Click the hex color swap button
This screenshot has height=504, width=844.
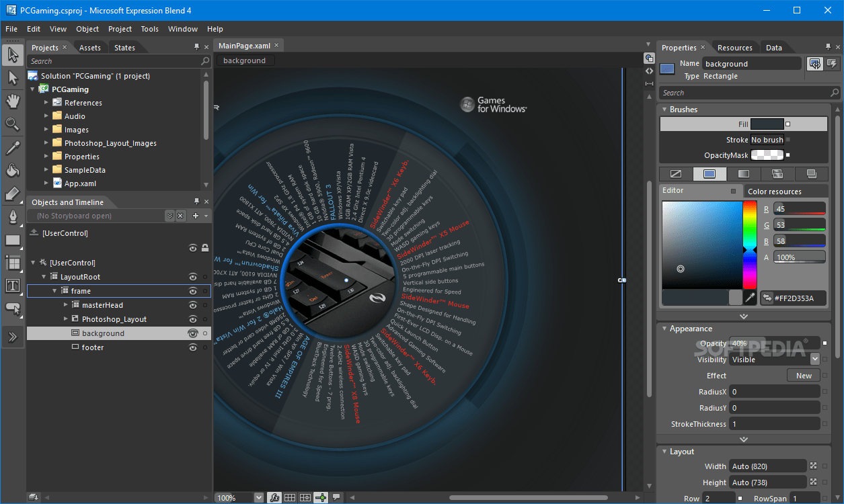point(767,298)
